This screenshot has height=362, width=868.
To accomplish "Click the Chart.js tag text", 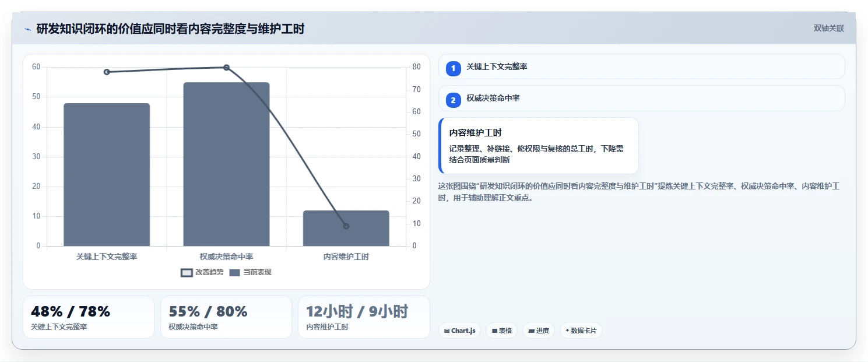I will click(x=463, y=331).
